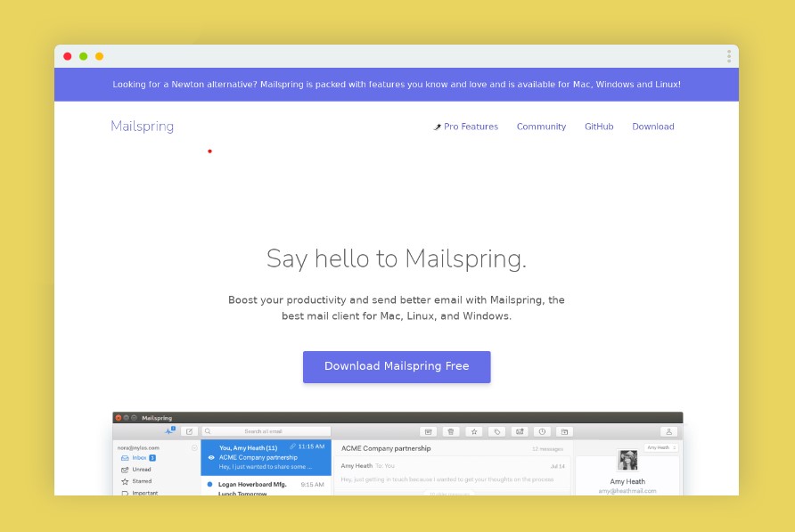The image size is (795, 532).
Task: Click the ACME Company partnership subject heading
Action: tap(386, 448)
